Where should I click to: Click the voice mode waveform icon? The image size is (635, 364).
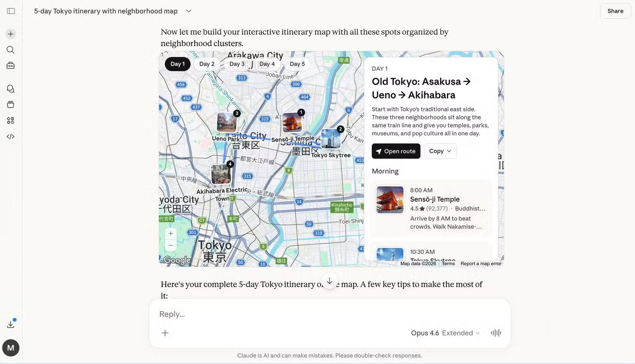coord(496,333)
